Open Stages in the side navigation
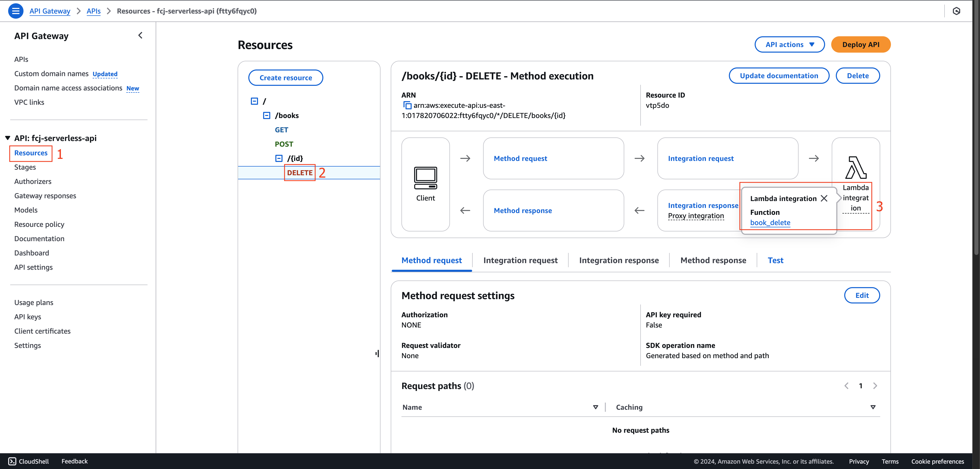Image resolution: width=980 pixels, height=469 pixels. [x=25, y=167]
